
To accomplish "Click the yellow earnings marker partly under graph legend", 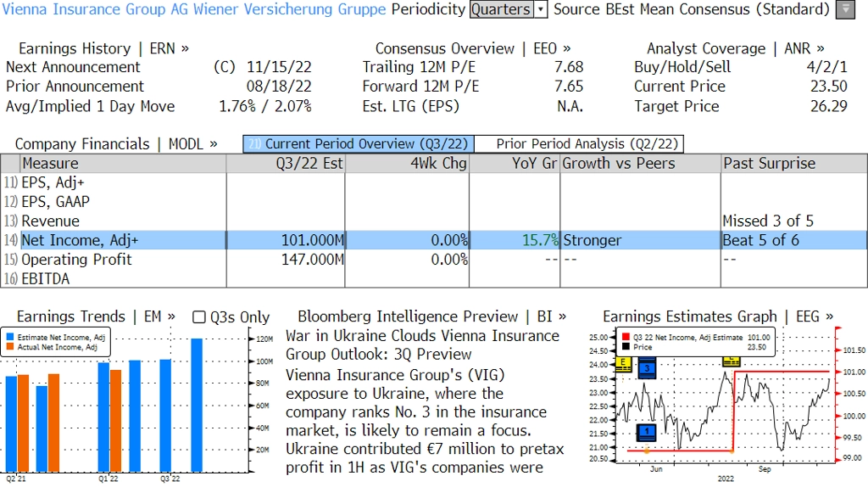I will click(x=732, y=362).
